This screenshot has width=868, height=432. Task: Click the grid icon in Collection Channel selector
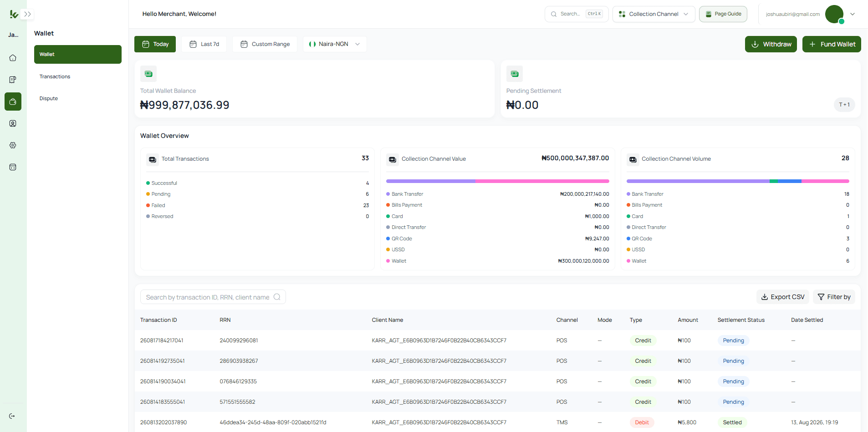click(622, 14)
